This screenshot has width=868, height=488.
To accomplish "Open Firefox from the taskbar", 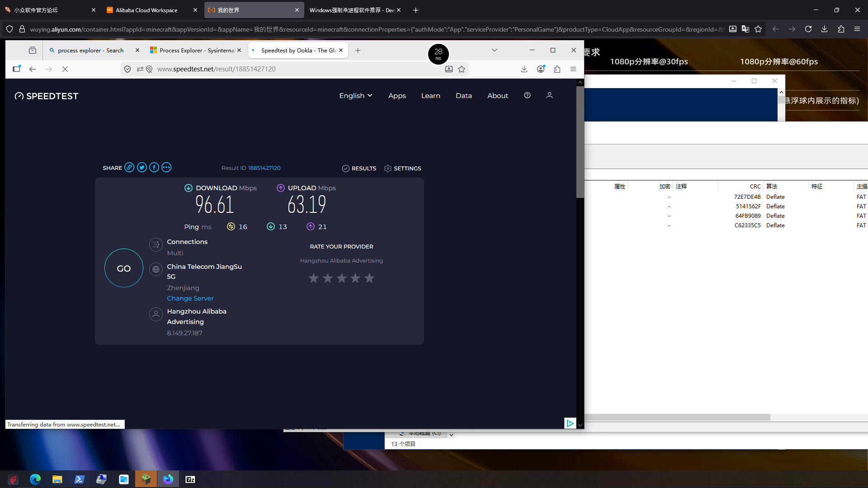I will [168, 479].
